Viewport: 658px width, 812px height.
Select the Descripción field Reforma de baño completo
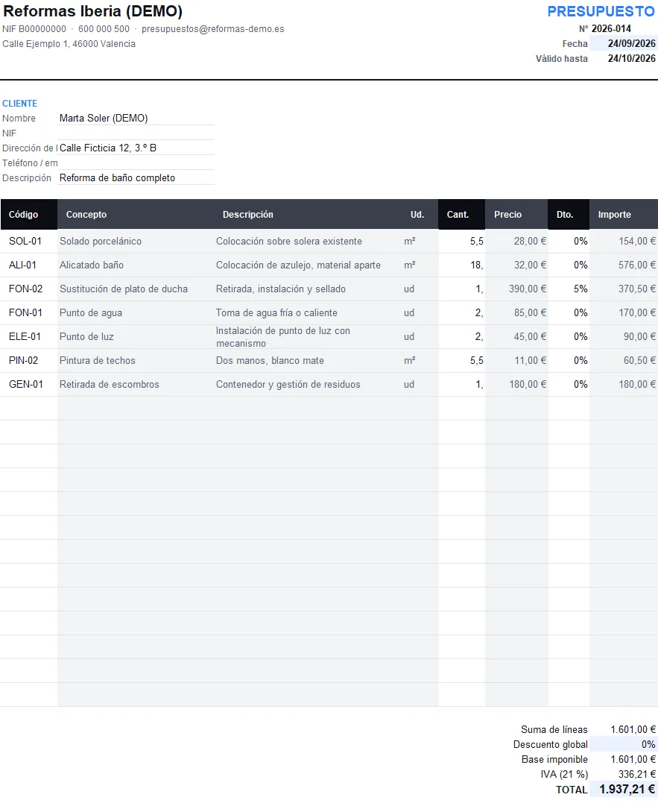click(x=136, y=178)
